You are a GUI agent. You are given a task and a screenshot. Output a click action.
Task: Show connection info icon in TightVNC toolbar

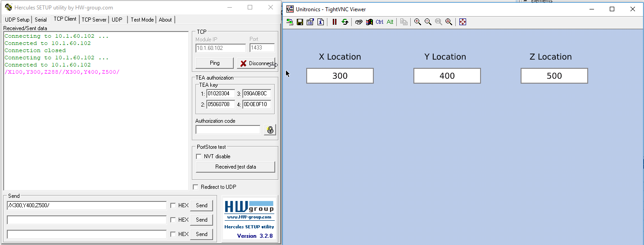(321, 22)
